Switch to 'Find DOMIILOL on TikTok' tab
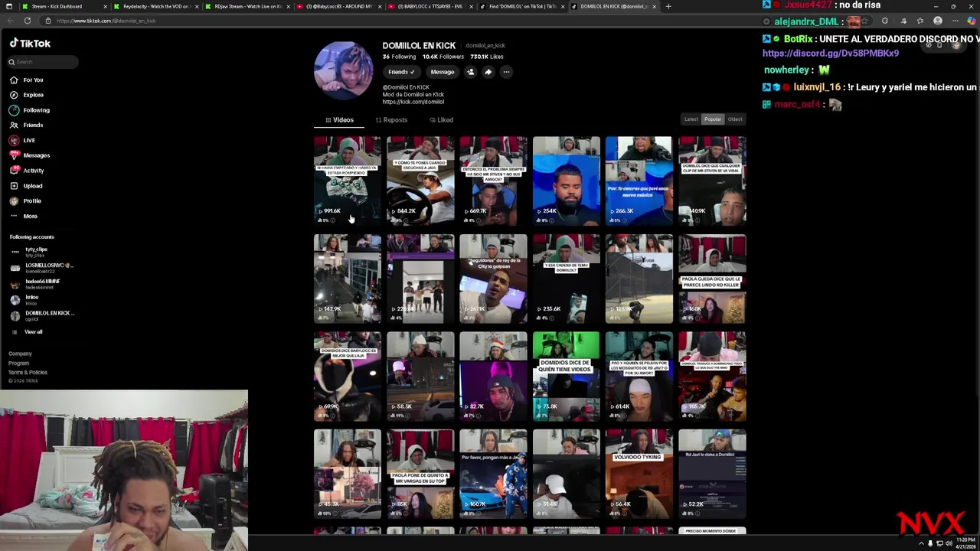This screenshot has height=551, width=980. (521, 6)
